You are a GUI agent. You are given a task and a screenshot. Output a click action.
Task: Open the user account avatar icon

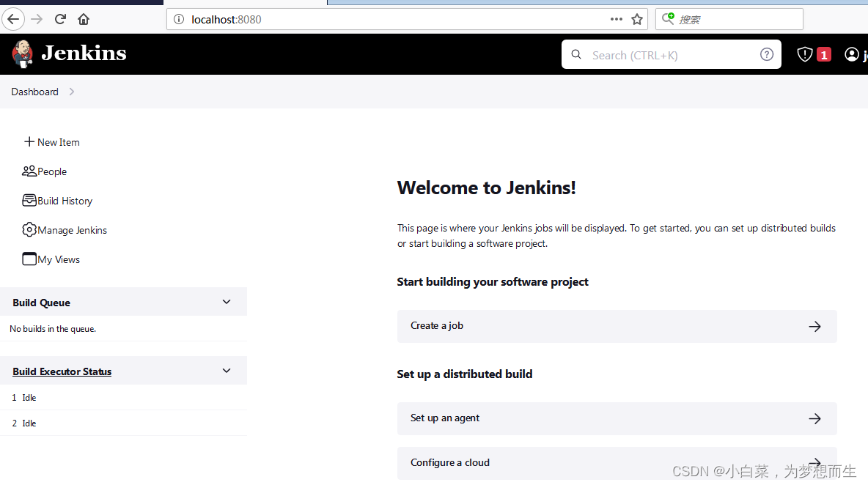pyautogui.click(x=851, y=54)
